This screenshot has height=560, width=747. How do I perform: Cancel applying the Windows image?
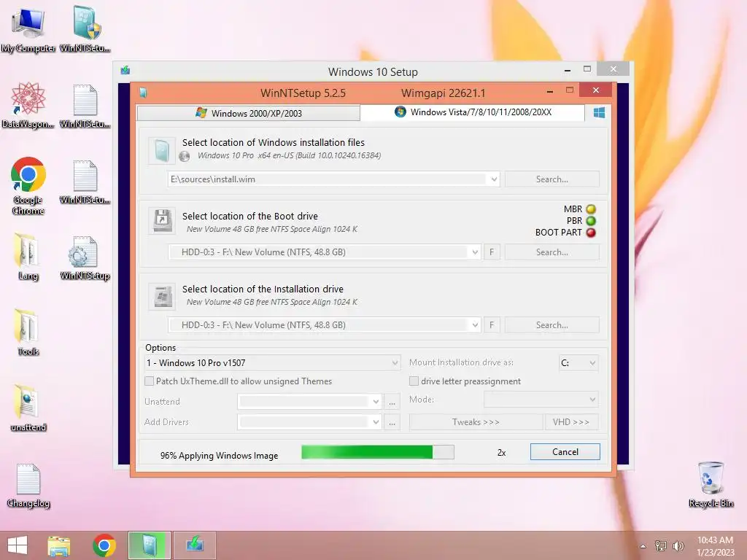[565, 452]
